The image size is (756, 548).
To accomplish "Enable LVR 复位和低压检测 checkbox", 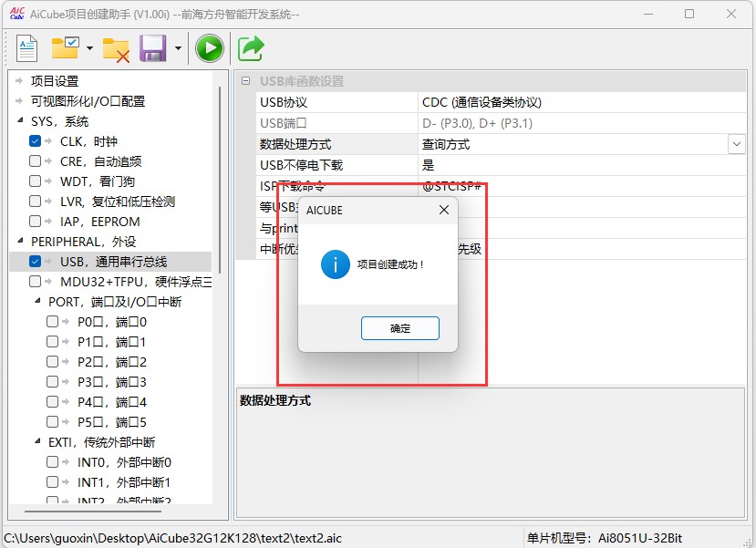I will click(36, 201).
